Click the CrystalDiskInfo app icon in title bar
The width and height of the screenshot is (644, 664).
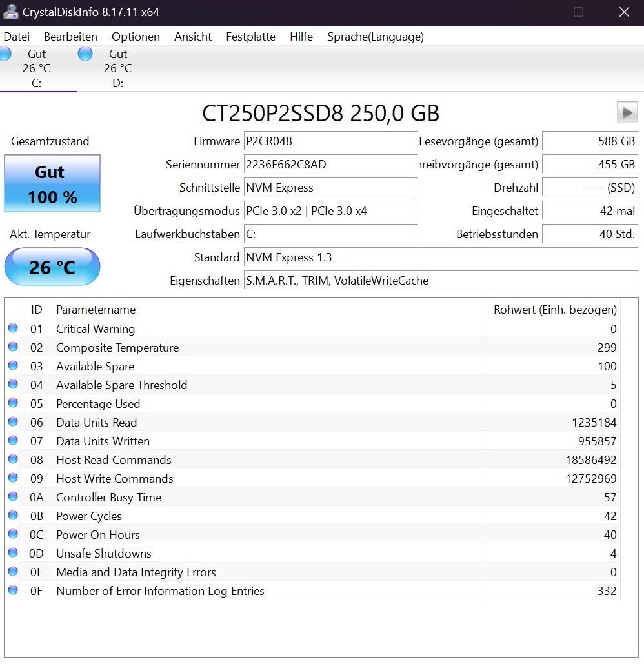10,12
